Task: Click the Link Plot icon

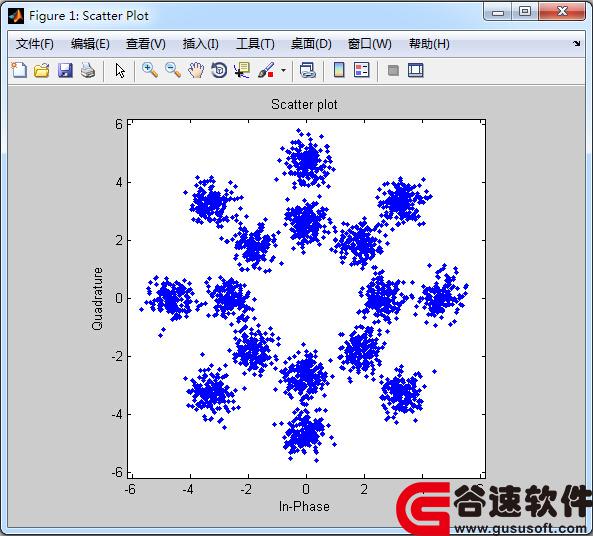Action: [307, 70]
